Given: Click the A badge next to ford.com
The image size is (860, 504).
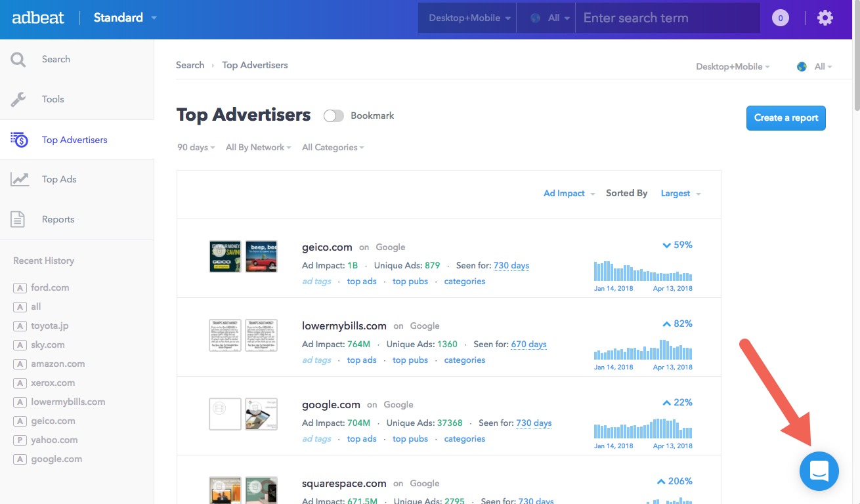Looking at the screenshot, I should [x=20, y=288].
